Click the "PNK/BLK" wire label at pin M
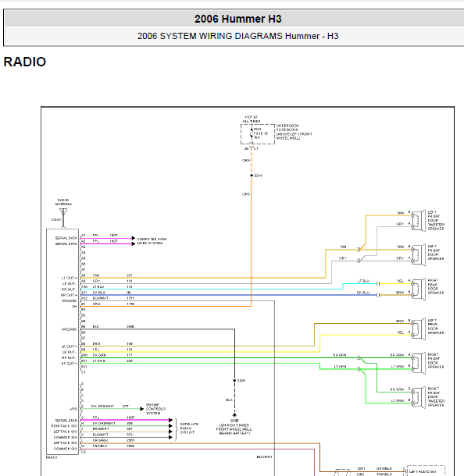The image size is (464, 476). coord(100,446)
